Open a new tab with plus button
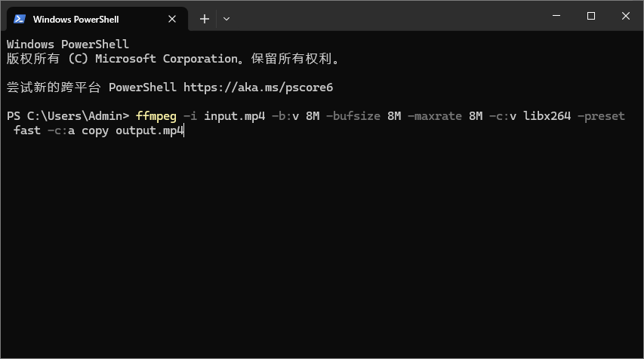This screenshot has width=644, height=359. click(x=204, y=18)
